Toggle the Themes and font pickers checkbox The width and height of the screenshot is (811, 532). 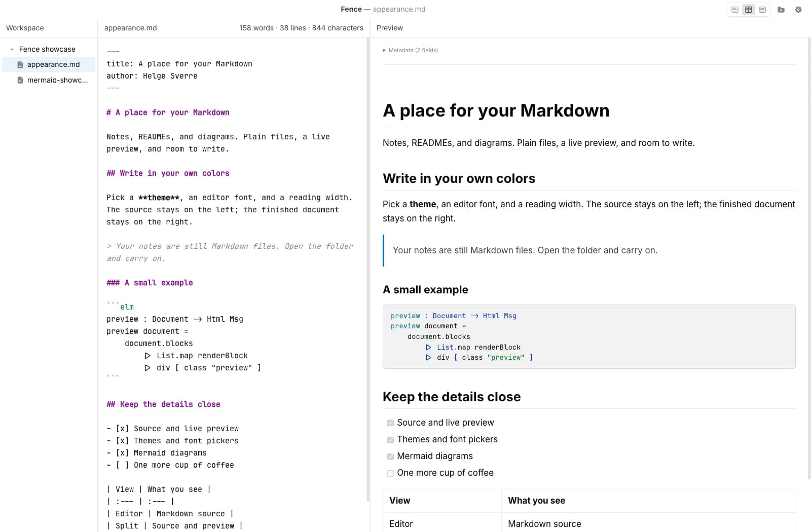coord(390,440)
